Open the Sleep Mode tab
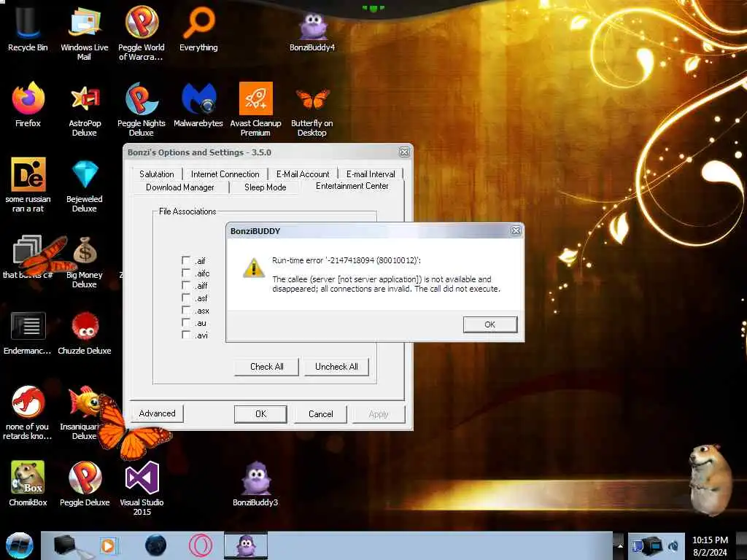The image size is (747, 560). click(x=265, y=187)
